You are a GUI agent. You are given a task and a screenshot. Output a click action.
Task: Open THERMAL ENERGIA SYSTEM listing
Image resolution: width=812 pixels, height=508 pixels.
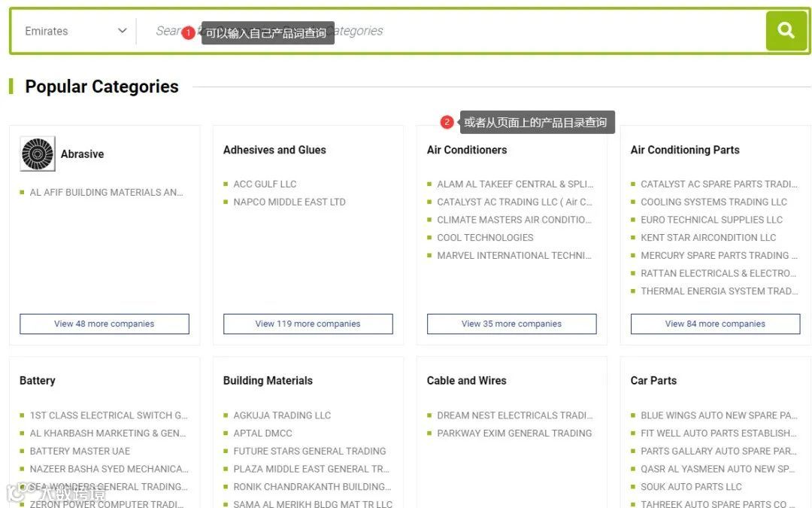[x=719, y=291]
